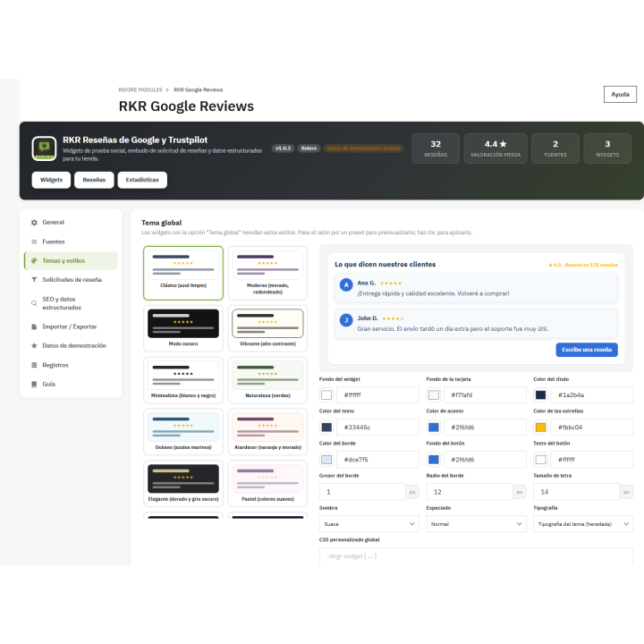Click the CSS personalizado global text area
This screenshot has width=644, height=644.
[476, 556]
